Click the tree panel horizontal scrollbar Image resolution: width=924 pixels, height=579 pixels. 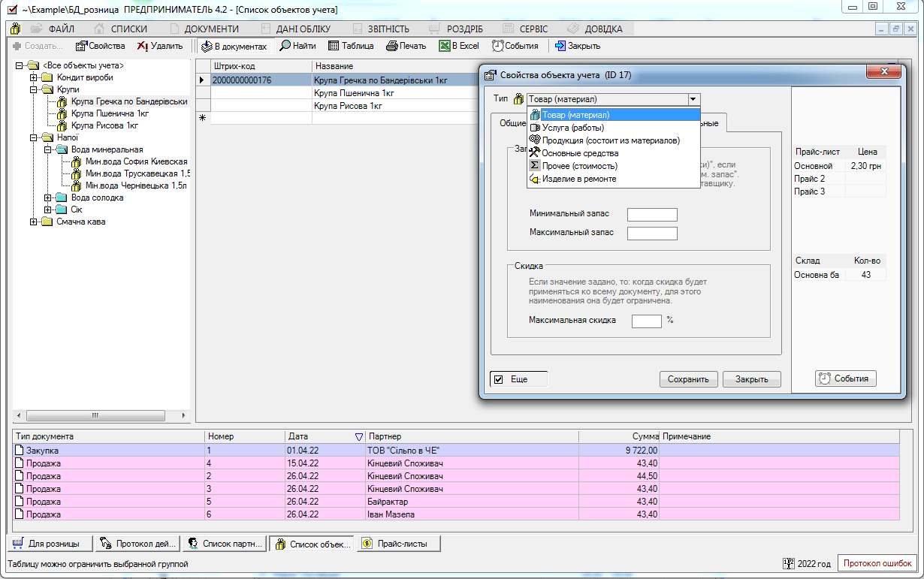[x=102, y=415]
